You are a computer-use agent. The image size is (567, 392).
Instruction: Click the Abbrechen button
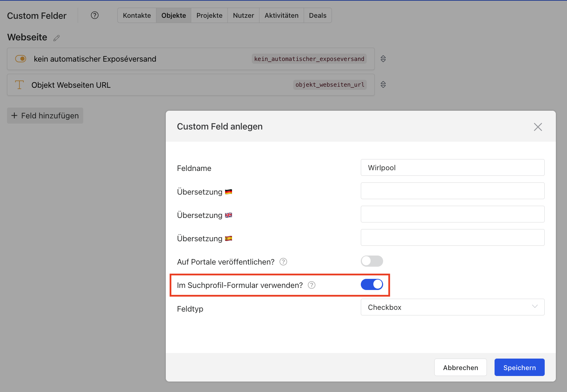coord(460,368)
